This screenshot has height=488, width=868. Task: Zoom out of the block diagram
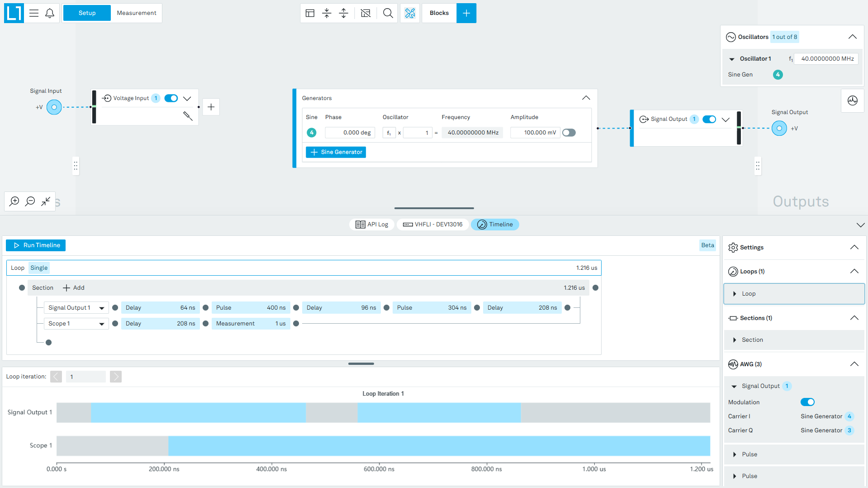(x=30, y=201)
